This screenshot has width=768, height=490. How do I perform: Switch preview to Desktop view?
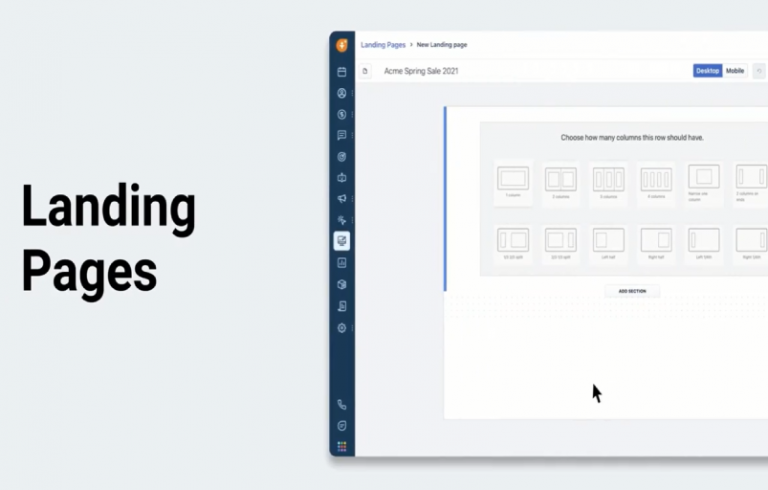tap(707, 71)
